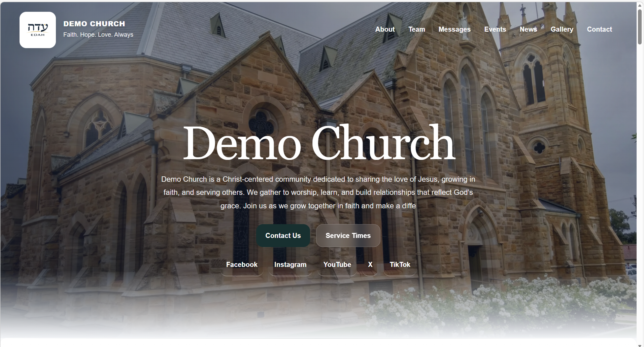The height and width of the screenshot is (347, 644).
Task: Open the Gallery nav item
Action: click(562, 29)
